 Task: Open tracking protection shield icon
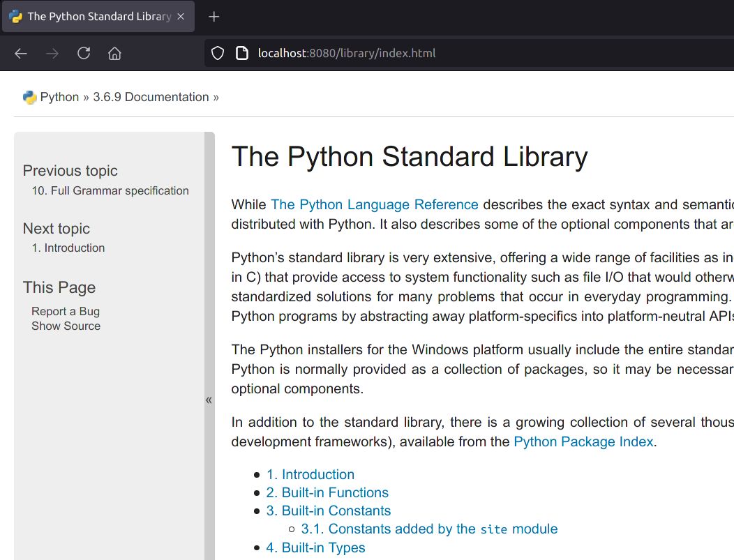click(x=218, y=53)
